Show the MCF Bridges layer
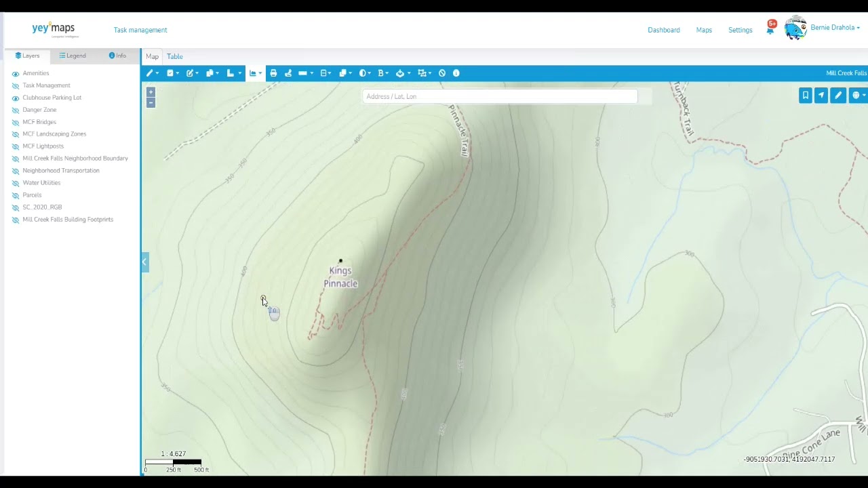Screen dimensions: 868x488 [16, 123]
